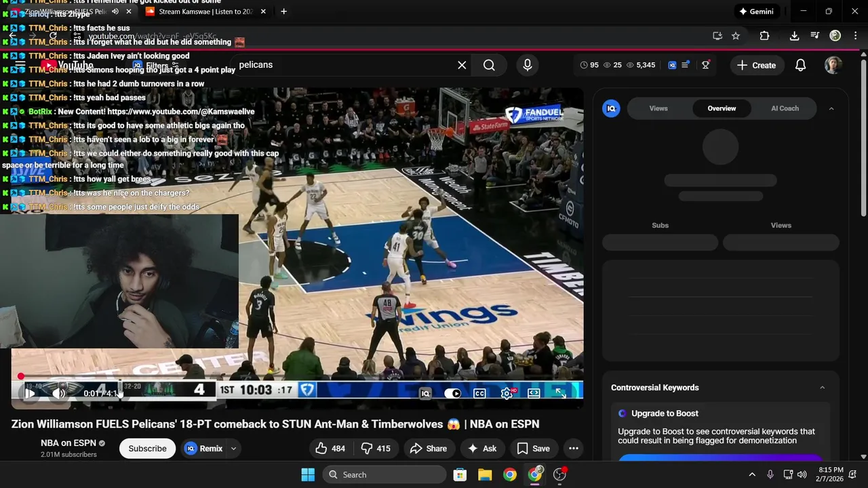Select the Overview tab in vidIQ panel
Screen dimensions: 868x488
[722, 108]
